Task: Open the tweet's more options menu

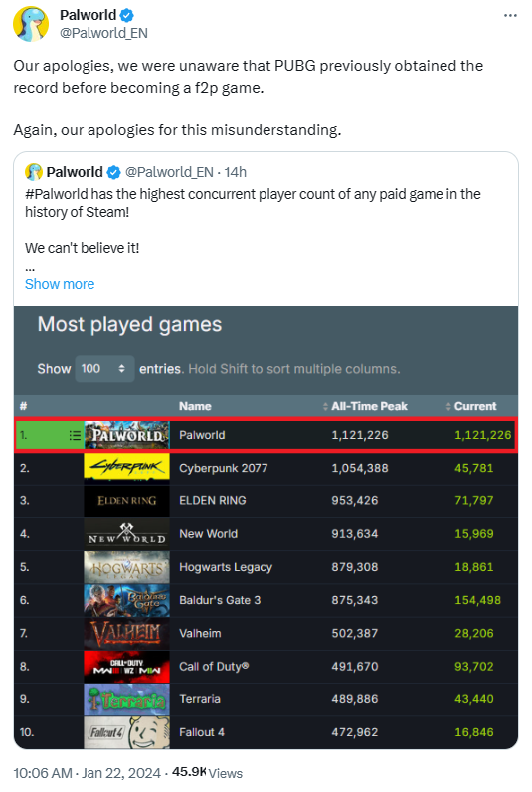Action: click(x=510, y=16)
